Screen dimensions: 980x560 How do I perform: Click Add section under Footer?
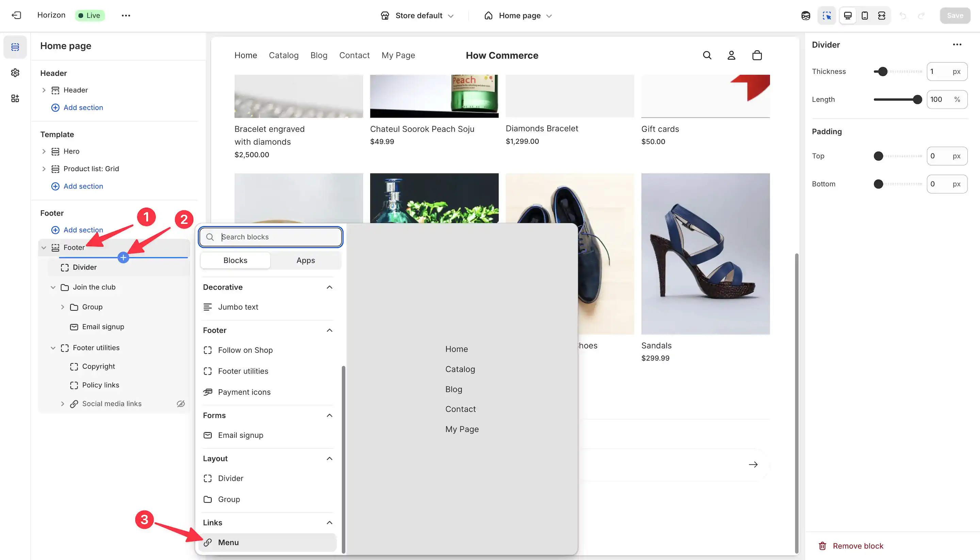(x=77, y=230)
